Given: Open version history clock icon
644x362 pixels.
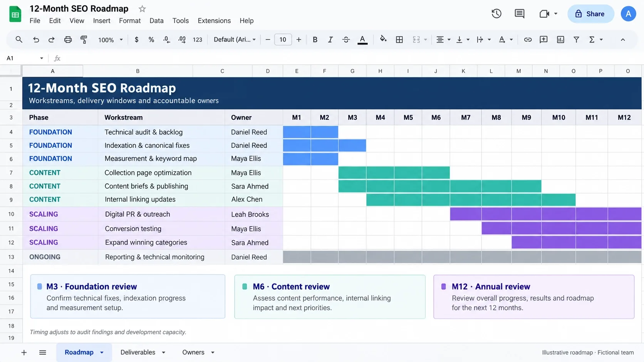Looking at the screenshot, I should coord(496,14).
